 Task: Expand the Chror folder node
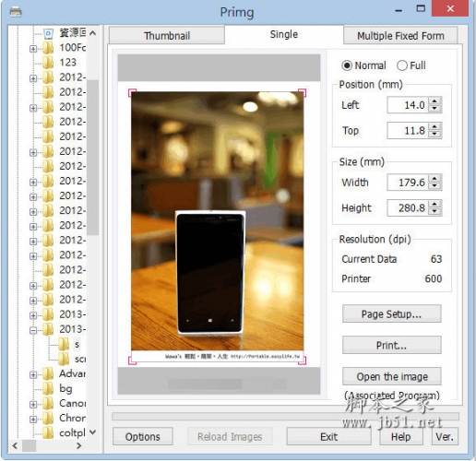(x=33, y=419)
